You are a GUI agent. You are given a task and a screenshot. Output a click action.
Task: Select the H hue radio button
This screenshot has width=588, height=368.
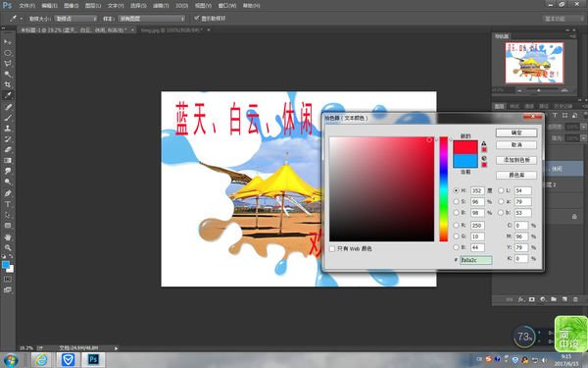coord(456,190)
